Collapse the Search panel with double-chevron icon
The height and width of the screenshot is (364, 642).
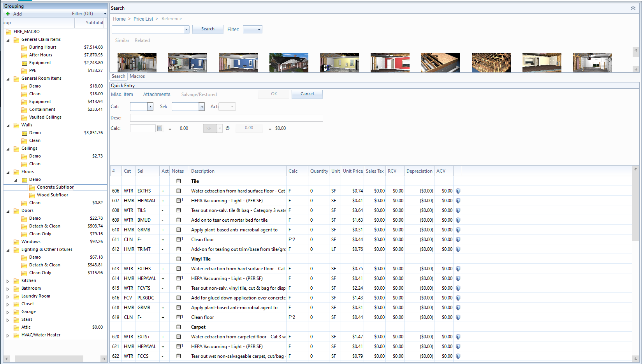[x=633, y=8]
